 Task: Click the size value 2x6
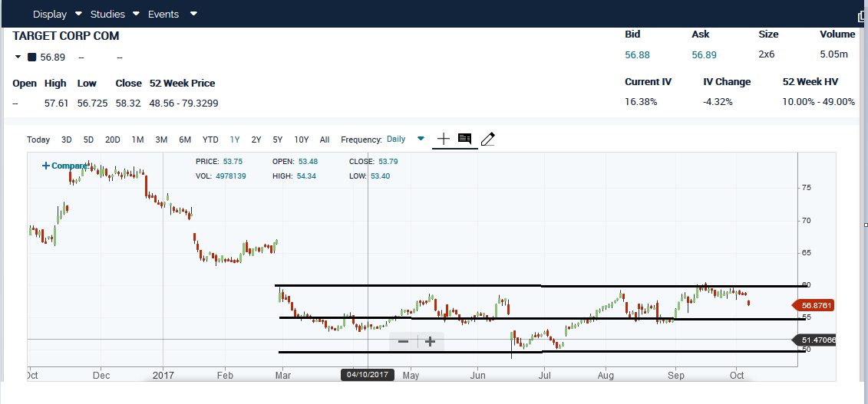coord(767,54)
